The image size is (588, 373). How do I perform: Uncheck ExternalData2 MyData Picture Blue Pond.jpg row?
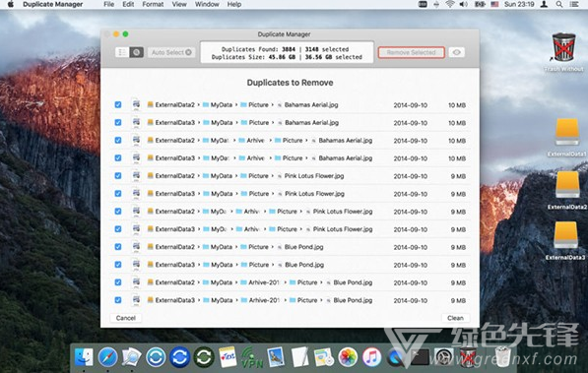click(x=118, y=247)
